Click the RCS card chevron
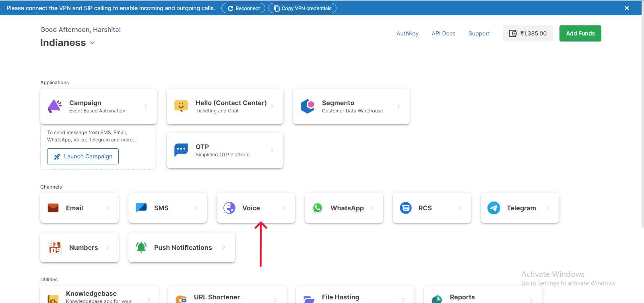This screenshot has width=644, height=303. (460, 208)
